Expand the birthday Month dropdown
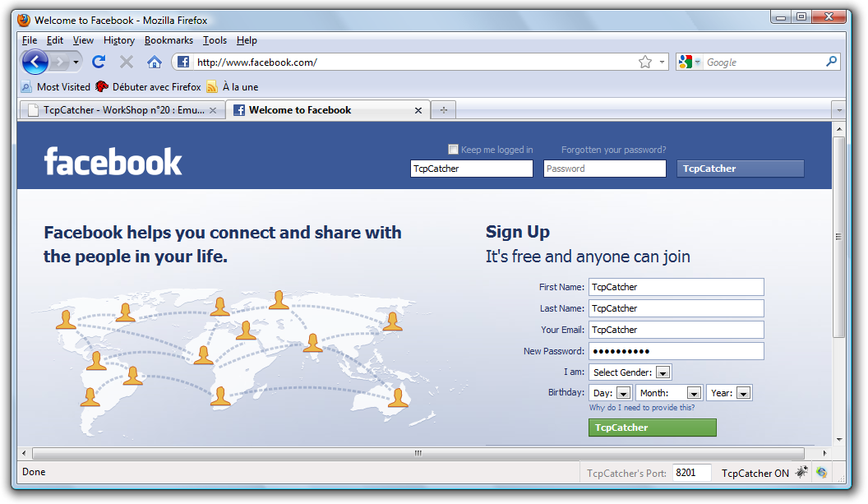The image size is (868, 504). click(694, 393)
